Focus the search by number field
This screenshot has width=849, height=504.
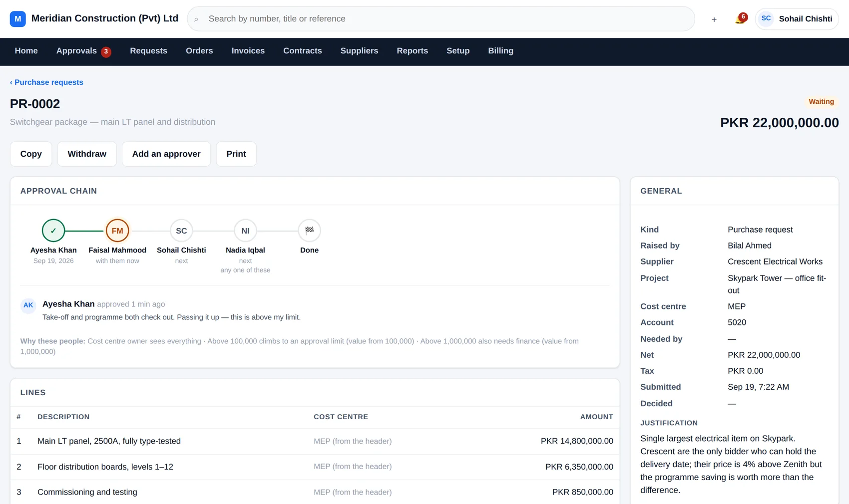click(x=441, y=19)
